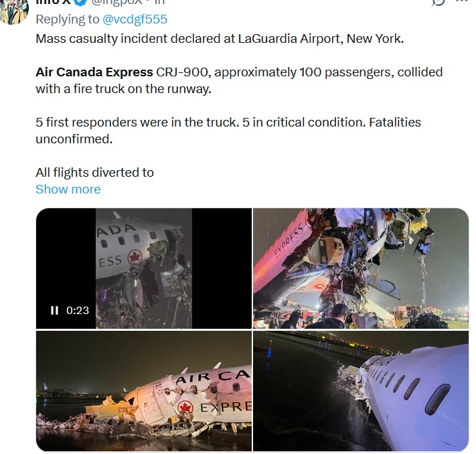Click the poster's display name
Image resolution: width=476 pixels, height=454 pixels.
(53, 3)
